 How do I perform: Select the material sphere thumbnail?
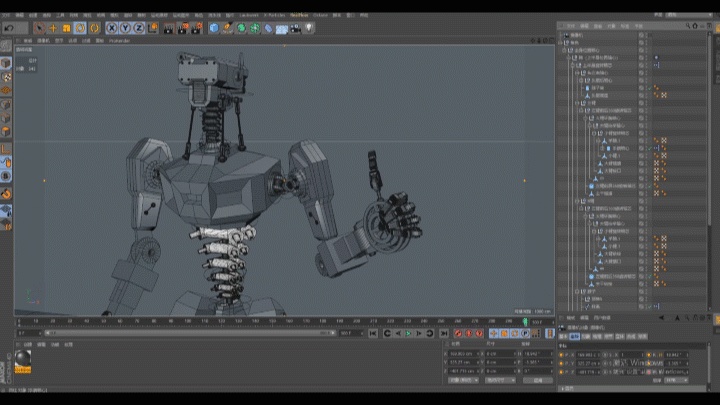[22, 359]
